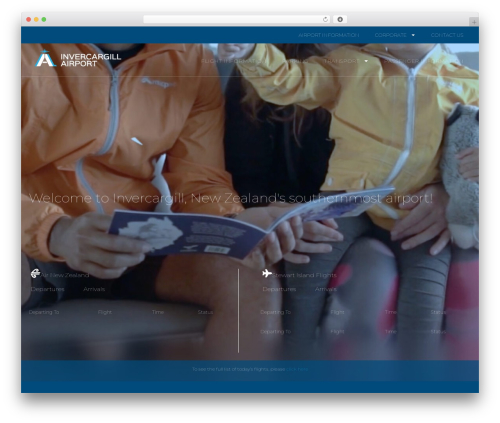
Task: Expand the Corporate dropdown arrow
Action: [x=413, y=35]
